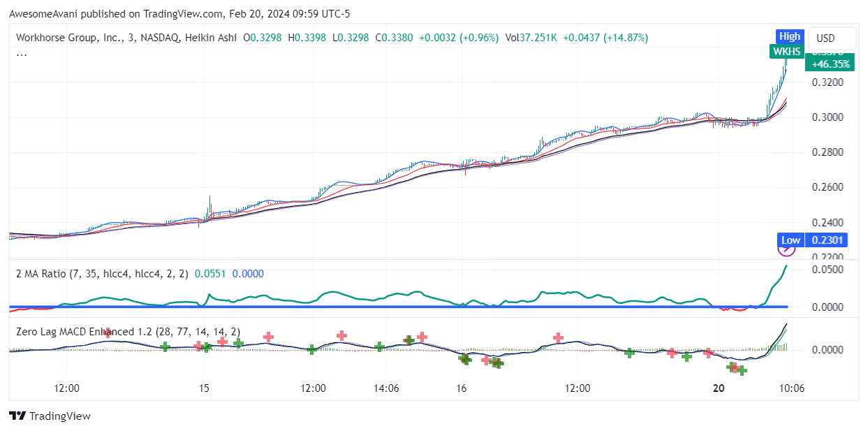868x431 pixels.
Task: Click the blue 0.0000 MA Ratio value
Action: click(248, 274)
